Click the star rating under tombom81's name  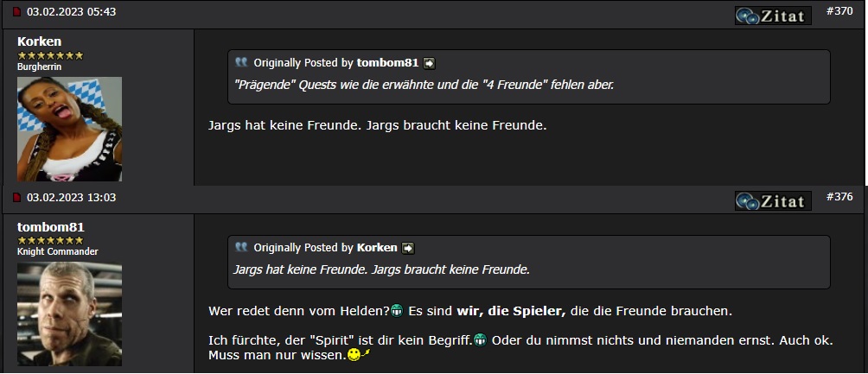[50, 240]
